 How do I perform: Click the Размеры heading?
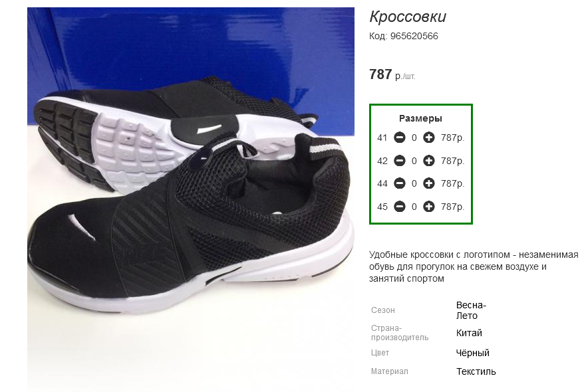420,119
